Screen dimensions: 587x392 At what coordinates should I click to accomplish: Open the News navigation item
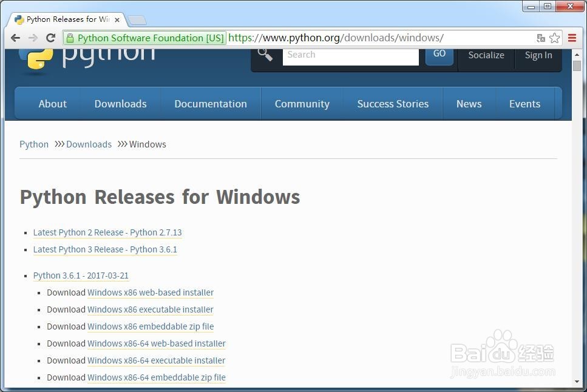pos(469,104)
